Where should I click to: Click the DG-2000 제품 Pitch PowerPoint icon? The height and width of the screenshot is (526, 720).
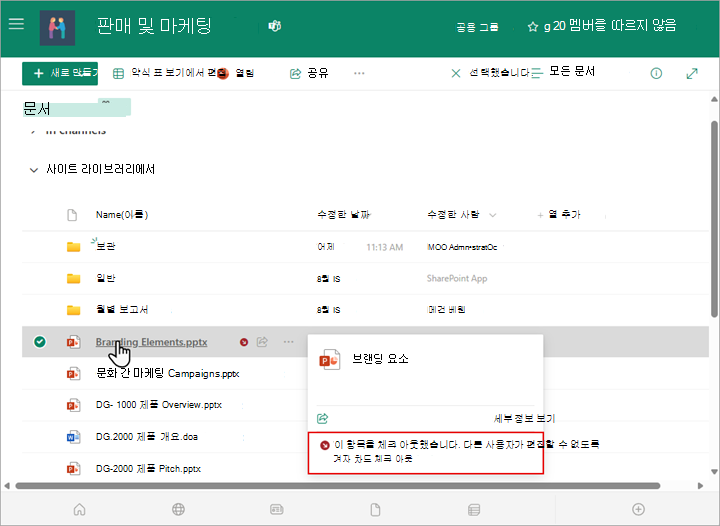(x=73, y=469)
